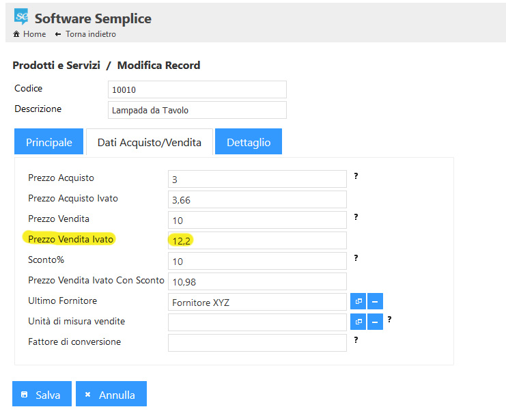Open the Dettaglio tab
Viewport: 506px width, 420px height.
point(249,142)
